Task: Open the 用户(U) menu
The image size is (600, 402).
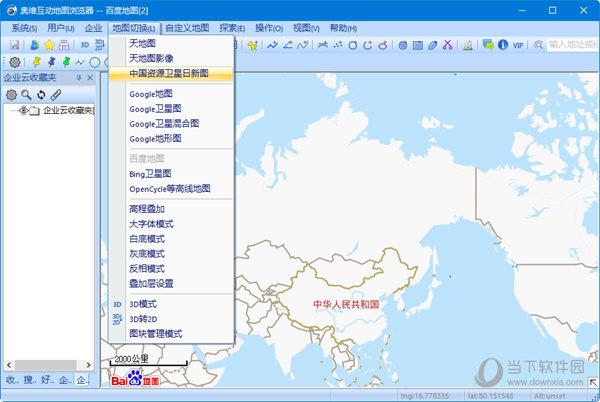Action: 60,28
